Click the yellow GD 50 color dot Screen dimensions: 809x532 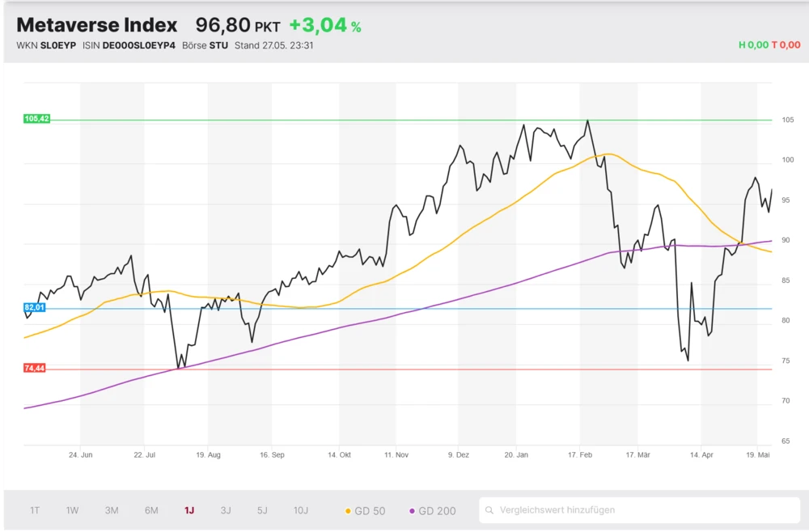(x=347, y=510)
